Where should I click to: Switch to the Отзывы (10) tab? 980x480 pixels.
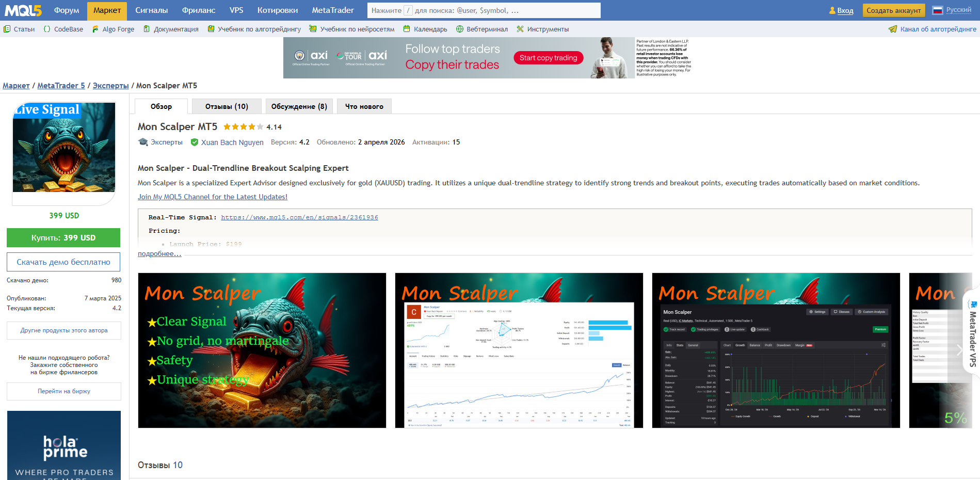pyautogui.click(x=227, y=106)
